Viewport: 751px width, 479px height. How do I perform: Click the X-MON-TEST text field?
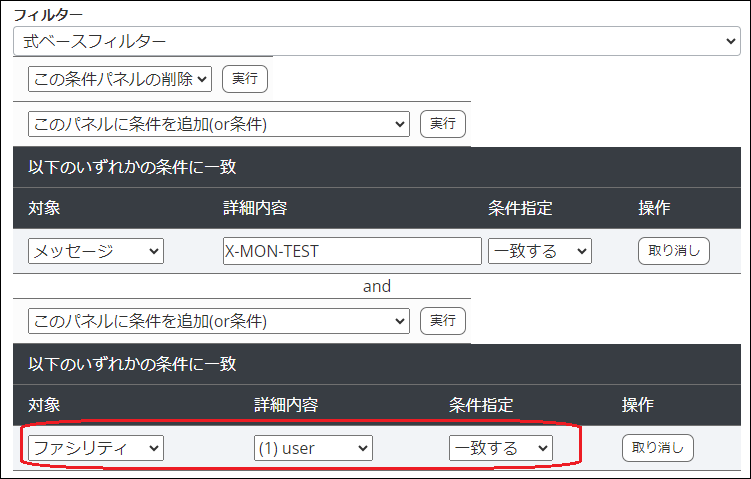(x=352, y=251)
